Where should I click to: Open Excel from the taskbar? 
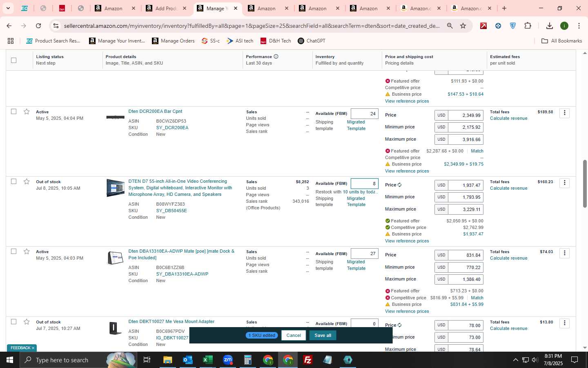pyautogui.click(x=207, y=360)
